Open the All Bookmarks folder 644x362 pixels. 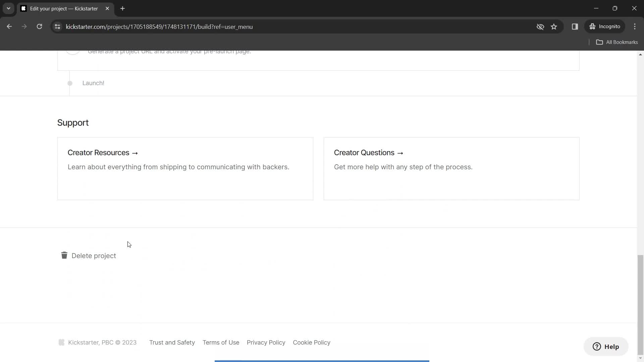click(617, 42)
